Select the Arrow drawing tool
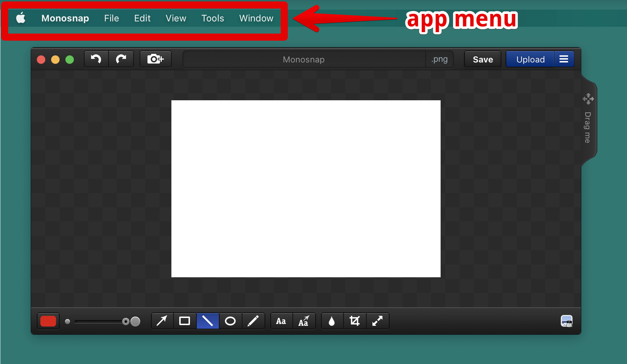 [x=162, y=321]
